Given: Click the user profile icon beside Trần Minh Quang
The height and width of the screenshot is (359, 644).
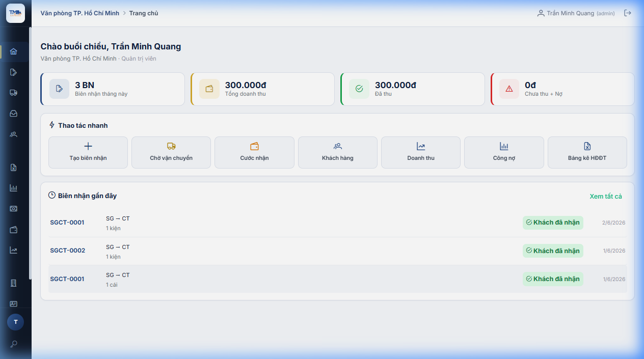Looking at the screenshot, I should click(541, 13).
